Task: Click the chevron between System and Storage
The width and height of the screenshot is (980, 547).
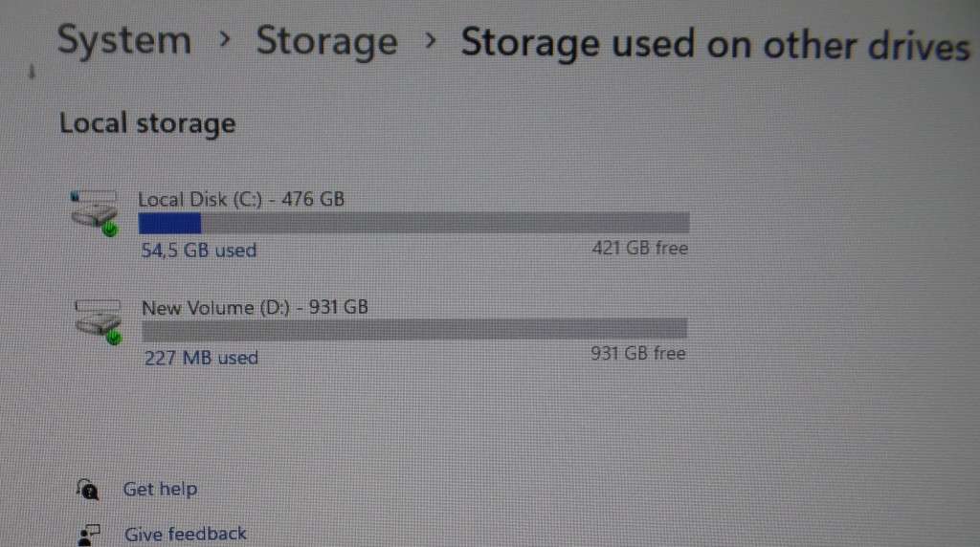Action: click(224, 40)
